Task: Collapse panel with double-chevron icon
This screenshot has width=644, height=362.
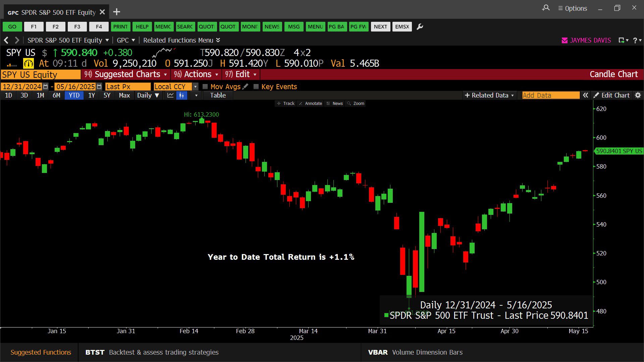Action: (586, 95)
